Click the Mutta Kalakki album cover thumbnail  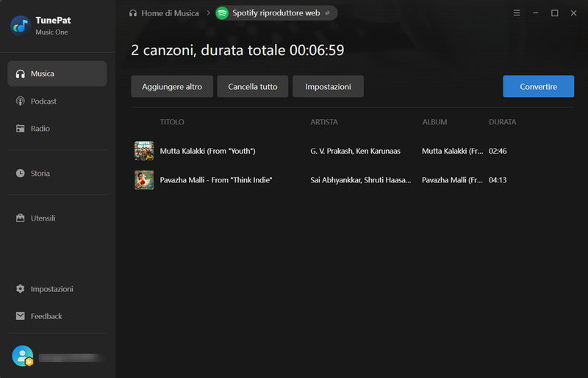point(144,151)
